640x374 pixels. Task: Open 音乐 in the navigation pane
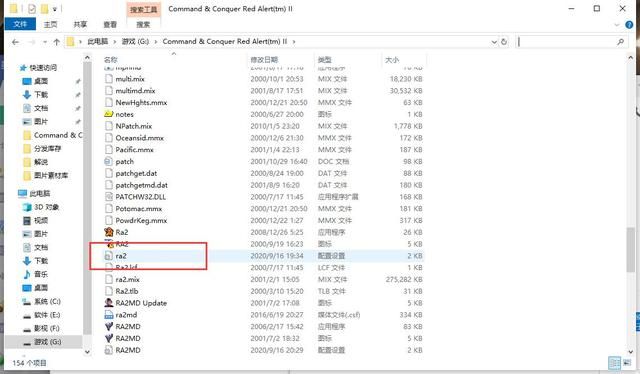(40, 274)
